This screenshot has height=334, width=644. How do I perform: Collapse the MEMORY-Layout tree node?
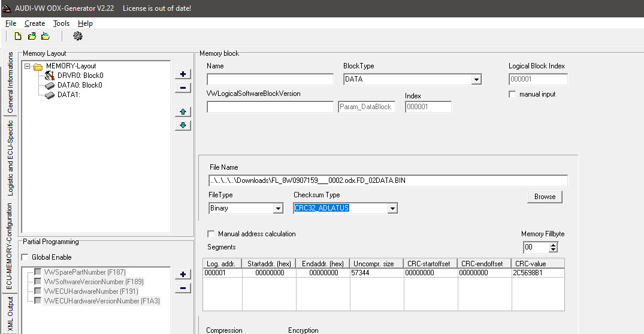coord(27,66)
